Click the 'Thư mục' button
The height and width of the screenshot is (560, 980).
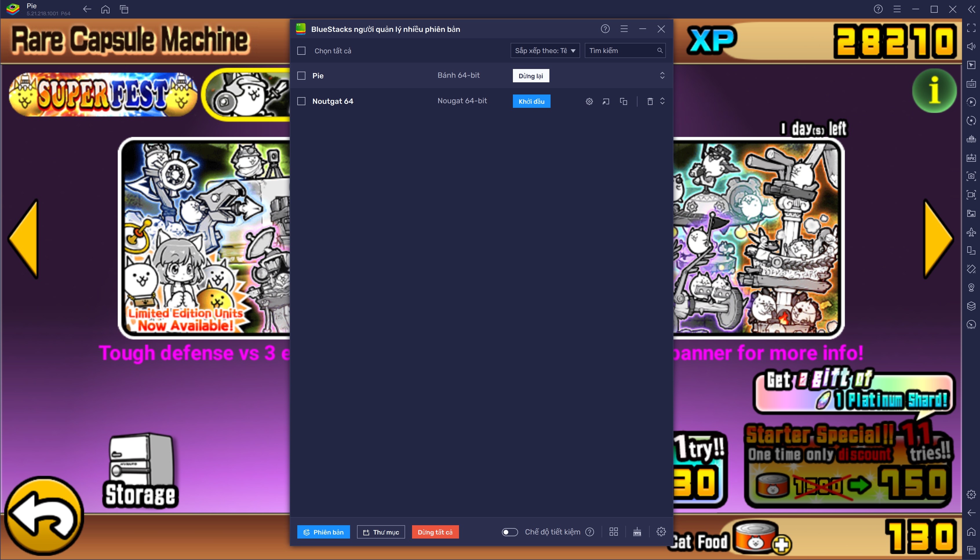pos(381,532)
